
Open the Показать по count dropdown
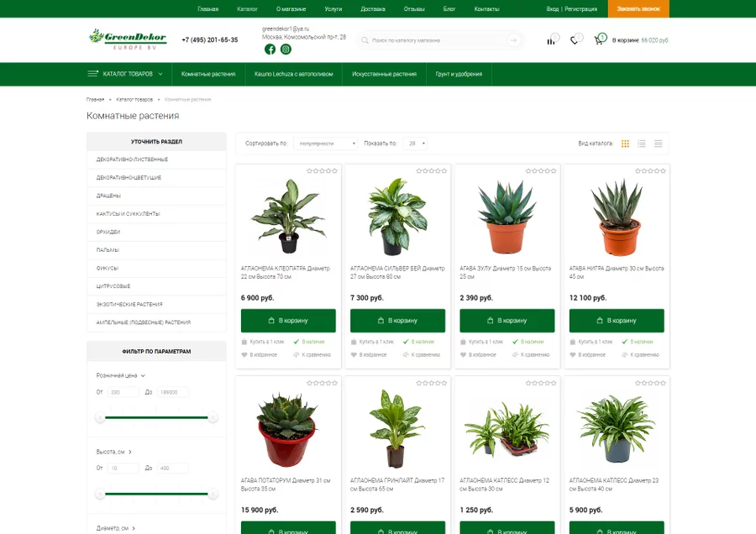pyautogui.click(x=415, y=144)
